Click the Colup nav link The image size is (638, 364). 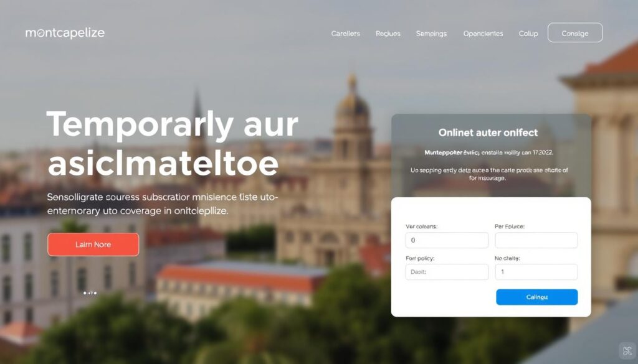(528, 34)
